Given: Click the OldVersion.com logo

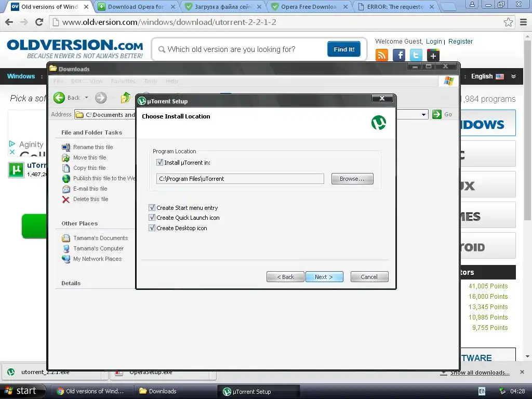Looking at the screenshot, I should 75,49.
